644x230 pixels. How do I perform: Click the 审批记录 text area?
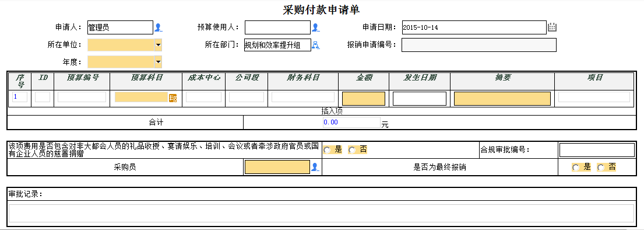[321, 214]
